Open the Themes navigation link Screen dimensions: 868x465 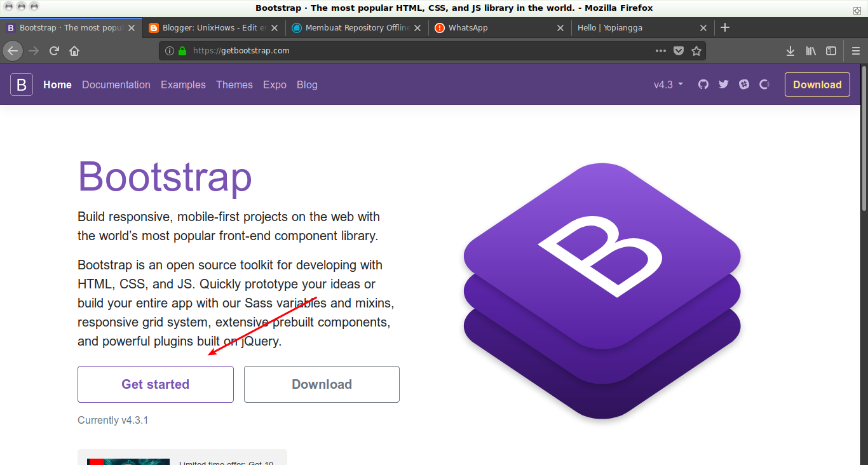234,84
